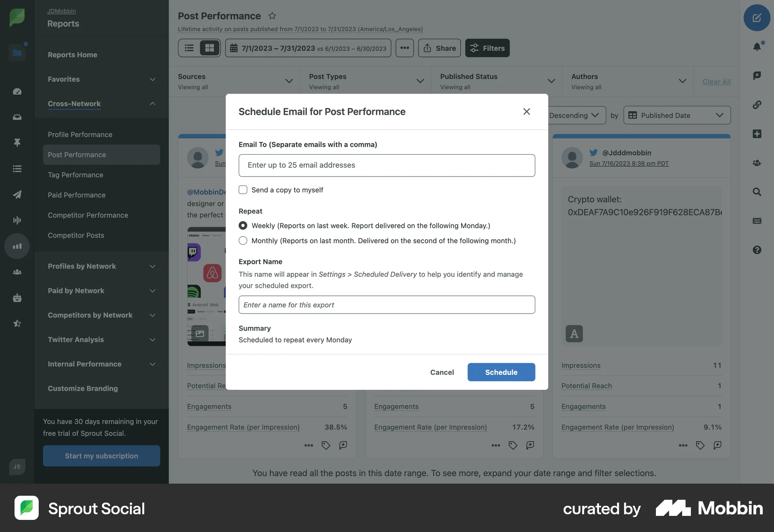Collapse the Cross-Network section
This screenshot has width=774, height=532.
[x=152, y=104]
